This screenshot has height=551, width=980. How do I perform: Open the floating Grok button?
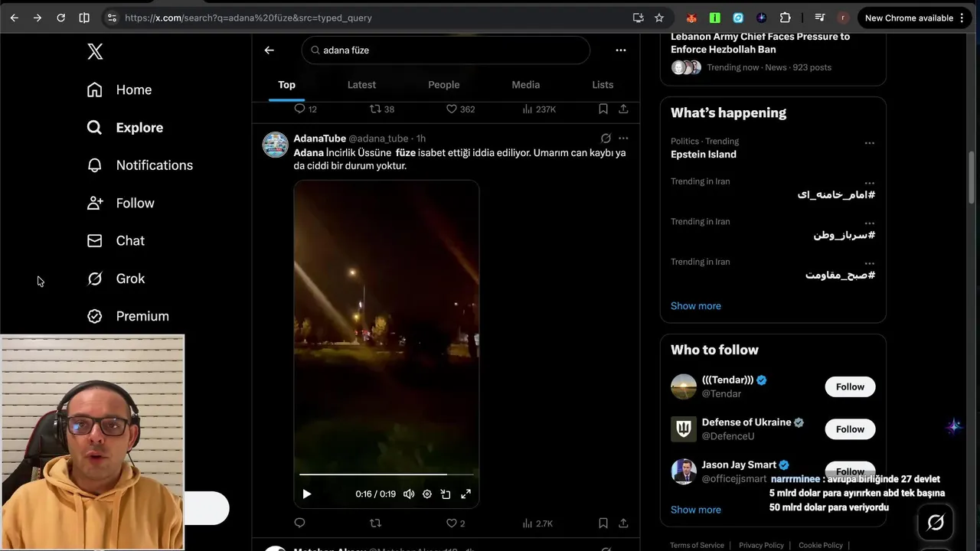[936, 523]
